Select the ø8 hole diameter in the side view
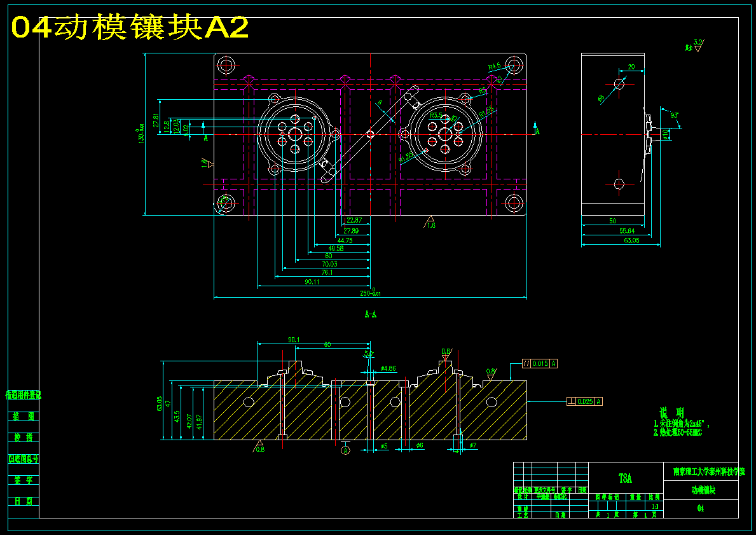The height and width of the screenshot is (535, 756). tap(601, 99)
